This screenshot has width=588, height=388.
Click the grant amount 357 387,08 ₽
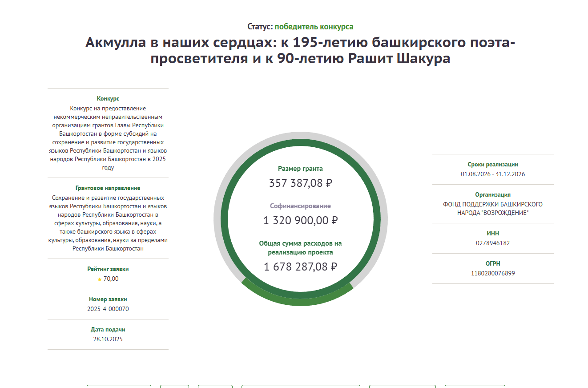click(x=300, y=183)
